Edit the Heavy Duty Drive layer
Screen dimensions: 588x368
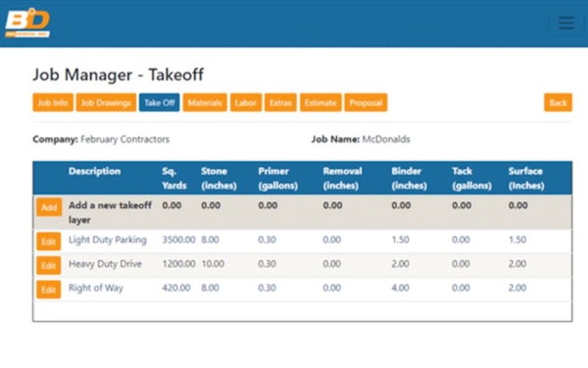click(x=48, y=266)
